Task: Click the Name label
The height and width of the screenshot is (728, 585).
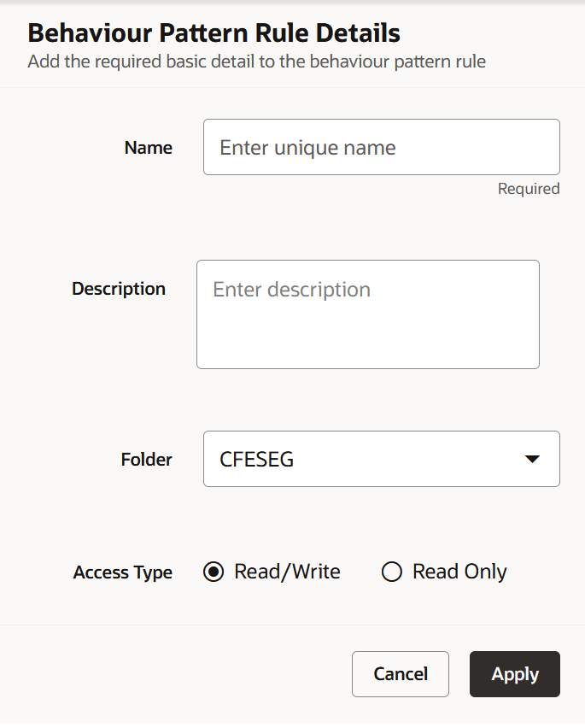Action: [x=148, y=147]
